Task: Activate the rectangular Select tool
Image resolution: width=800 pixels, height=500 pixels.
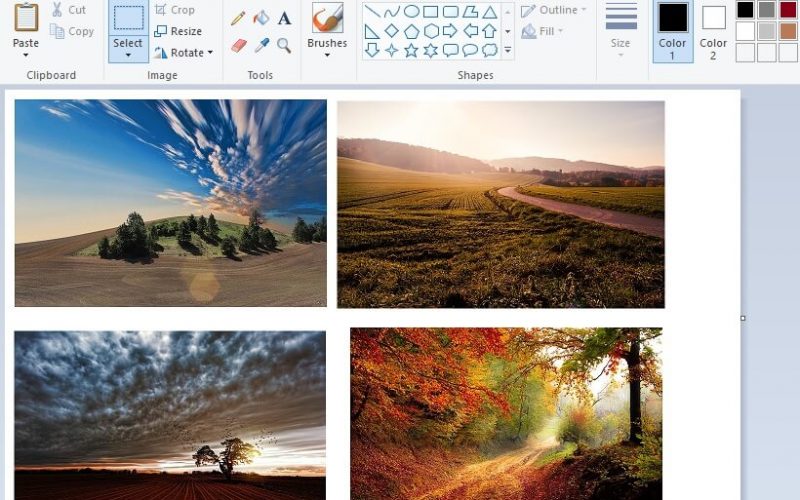Action: click(x=128, y=17)
